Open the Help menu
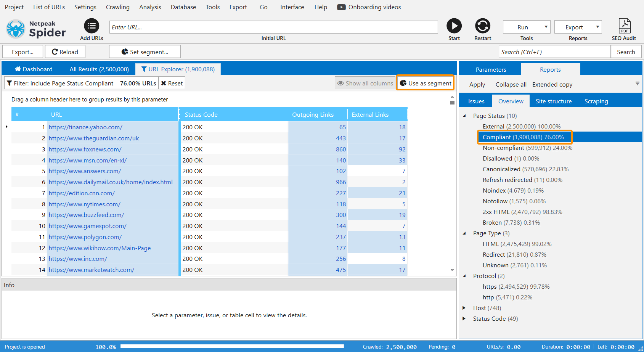Image resolution: width=644 pixels, height=352 pixels. click(x=321, y=7)
